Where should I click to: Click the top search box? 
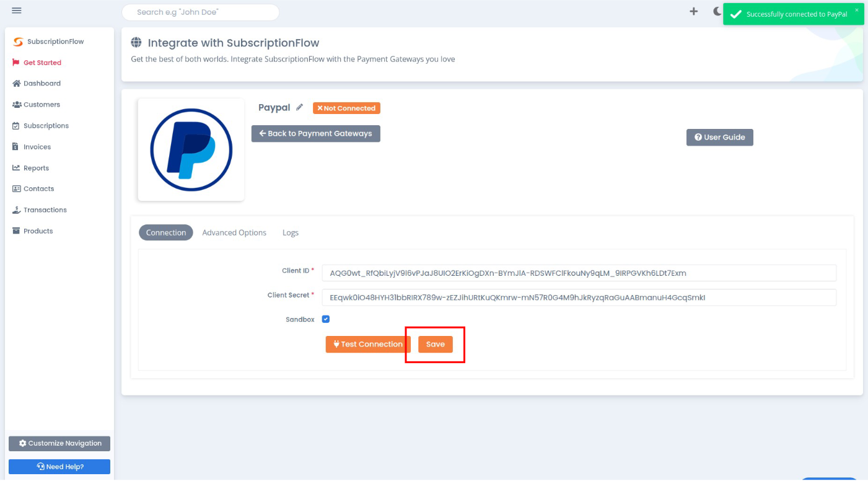coord(200,12)
